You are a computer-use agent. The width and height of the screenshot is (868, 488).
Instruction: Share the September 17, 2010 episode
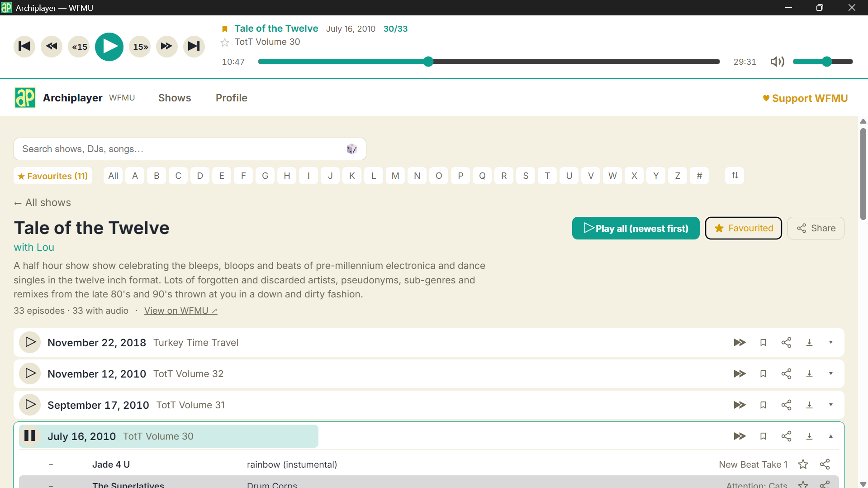click(x=786, y=405)
